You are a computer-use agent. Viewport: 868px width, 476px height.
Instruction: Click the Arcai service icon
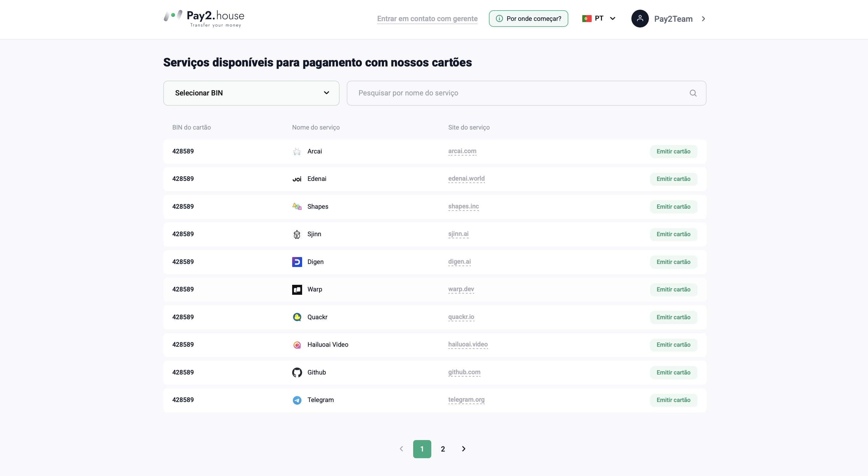tap(297, 151)
